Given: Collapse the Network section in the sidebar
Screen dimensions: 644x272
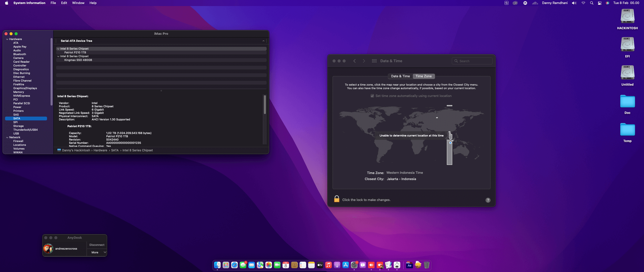Looking at the screenshot, I should 7,138.
